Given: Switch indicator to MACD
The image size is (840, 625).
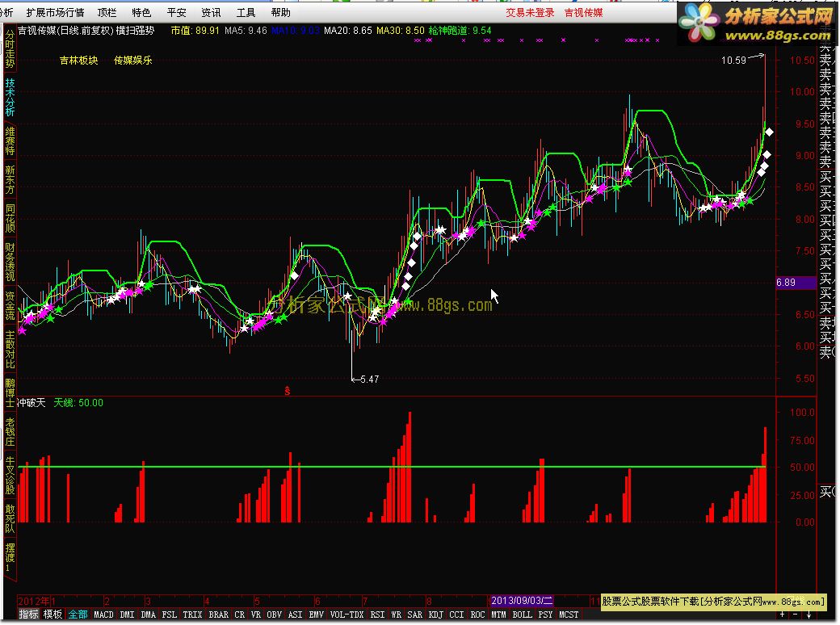Looking at the screenshot, I should (104, 615).
